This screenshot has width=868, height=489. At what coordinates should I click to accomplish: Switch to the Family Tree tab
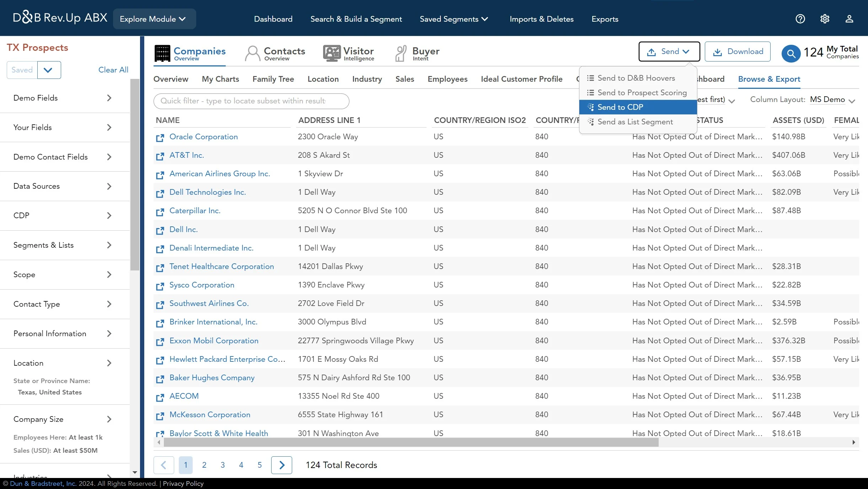273,79
